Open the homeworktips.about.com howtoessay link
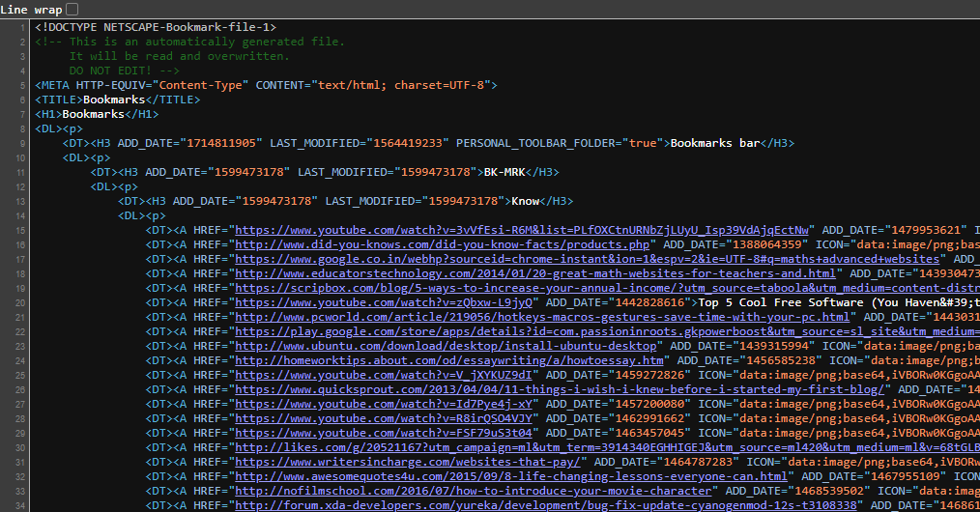This screenshot has width=980, height=512. [x=449, y=360]
